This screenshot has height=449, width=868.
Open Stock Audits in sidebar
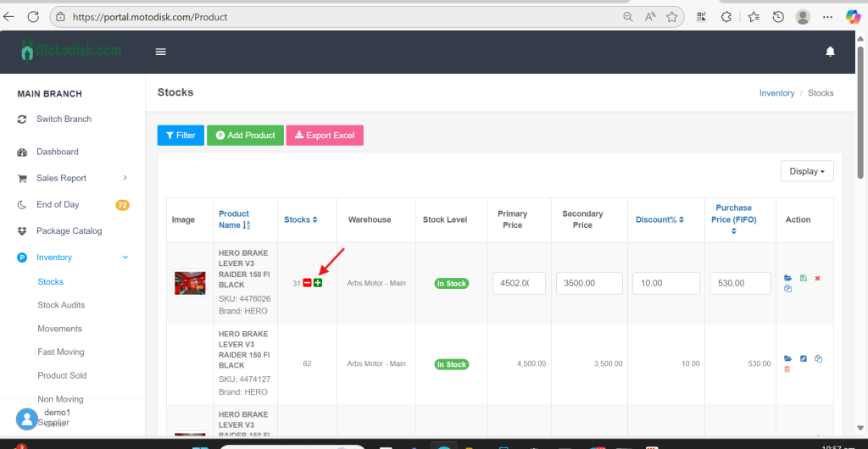(61, 305)
